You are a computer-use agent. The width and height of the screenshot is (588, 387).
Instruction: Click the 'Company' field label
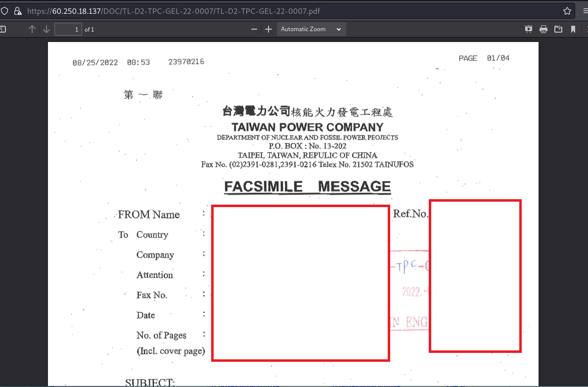(x=155, y=255)
